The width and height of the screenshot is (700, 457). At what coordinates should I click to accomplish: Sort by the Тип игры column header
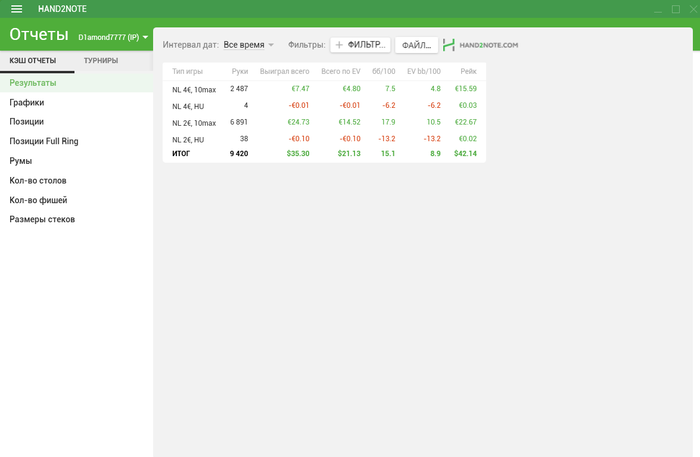click(188, 71)
